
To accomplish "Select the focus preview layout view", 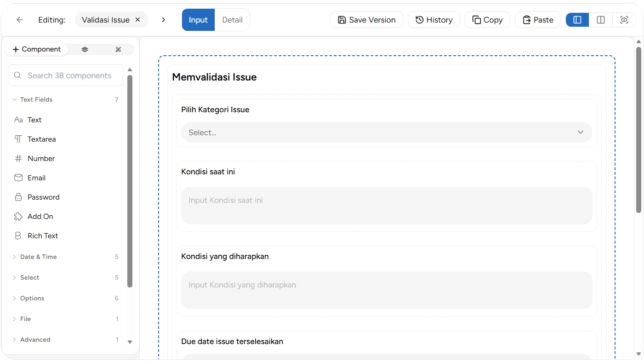I will (x=624, y=20).
